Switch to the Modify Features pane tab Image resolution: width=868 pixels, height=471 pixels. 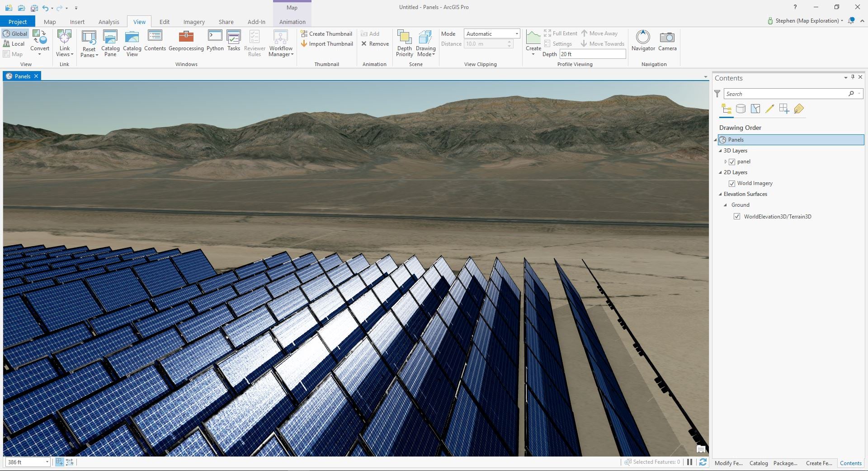[728, 463]
